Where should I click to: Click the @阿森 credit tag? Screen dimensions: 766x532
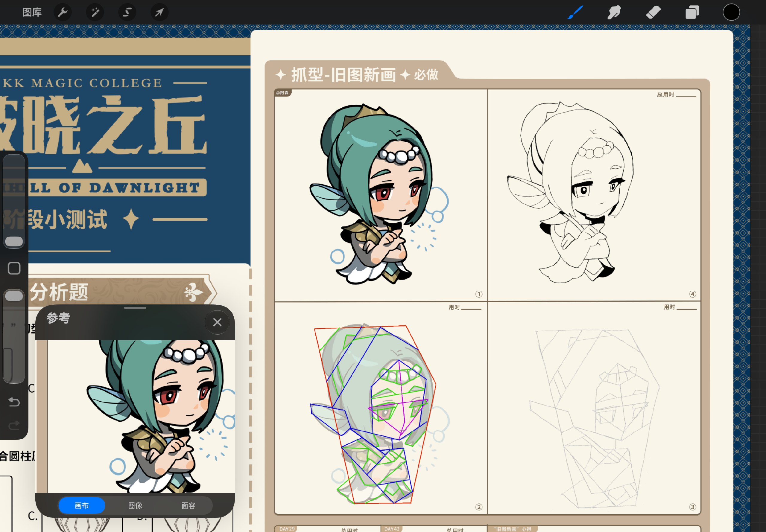[282, 93]
